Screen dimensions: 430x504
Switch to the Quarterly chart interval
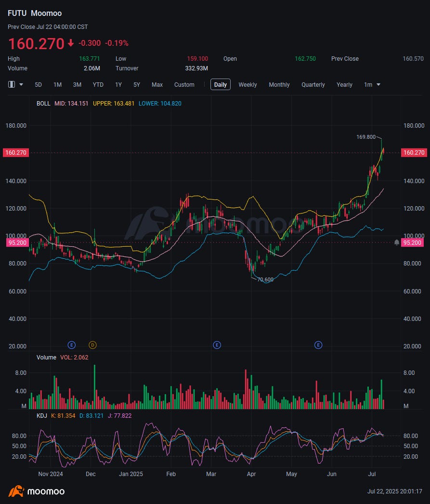point(313,84)
